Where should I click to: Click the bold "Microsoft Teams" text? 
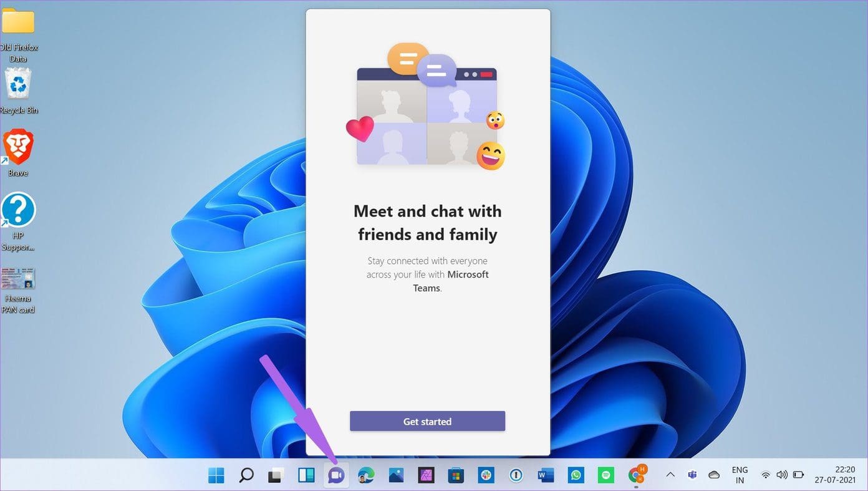pyautogui.click(x=450, y=281)
